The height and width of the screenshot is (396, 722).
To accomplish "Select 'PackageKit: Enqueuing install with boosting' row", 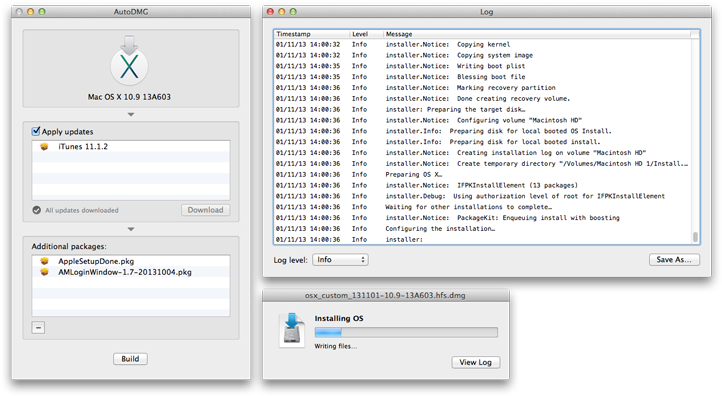I will click(x=483, y=218).
